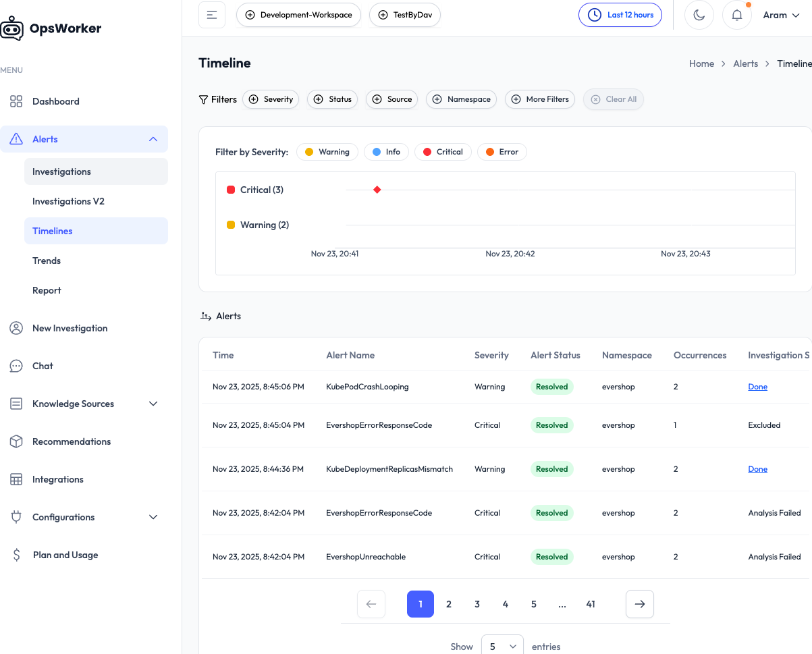This screenshot has height=654, width=812.
Task: Open Source filter dropdown
Action: pos(392,99)
